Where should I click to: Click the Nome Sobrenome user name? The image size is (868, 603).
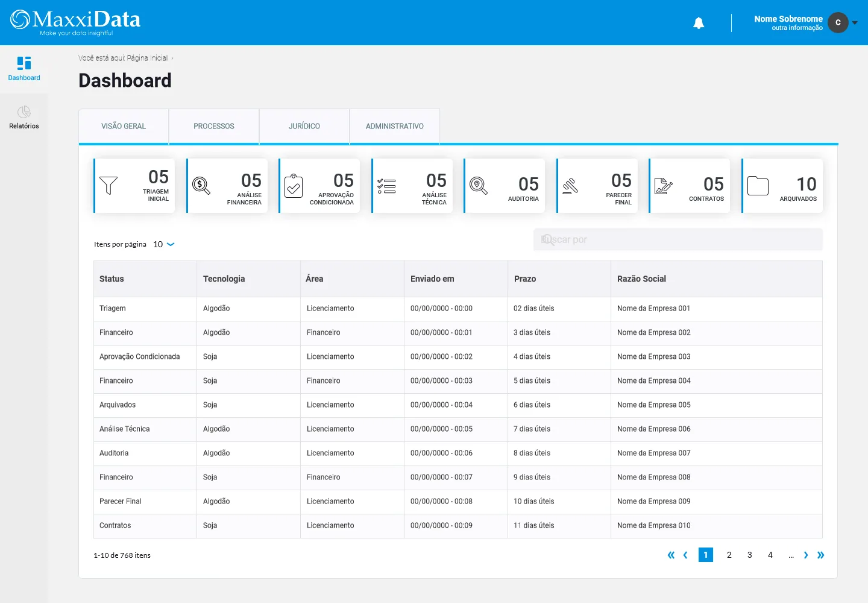pos(788,19)
